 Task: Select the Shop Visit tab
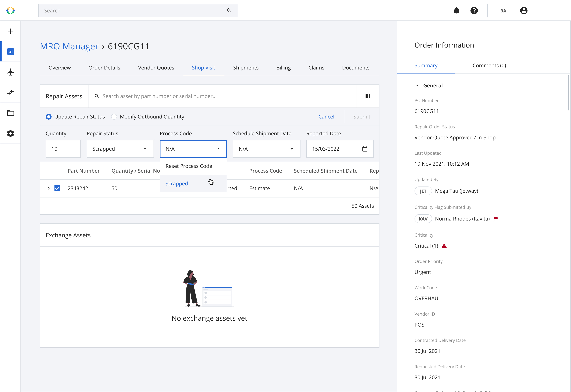(x=203, y=68)
